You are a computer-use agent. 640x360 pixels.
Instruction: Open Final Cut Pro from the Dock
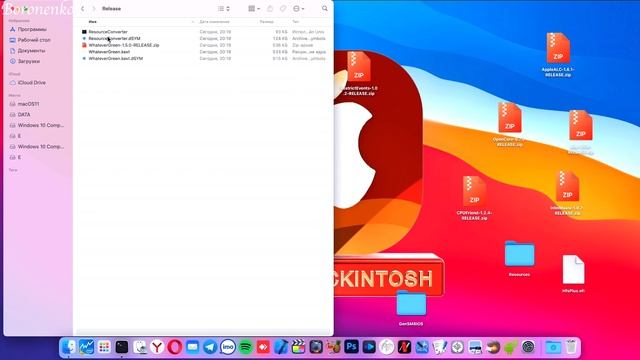coord(298,347)
